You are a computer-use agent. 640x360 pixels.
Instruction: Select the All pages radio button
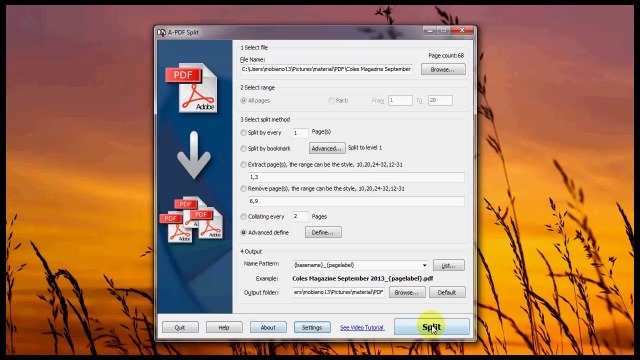click(x=244, y=100)
